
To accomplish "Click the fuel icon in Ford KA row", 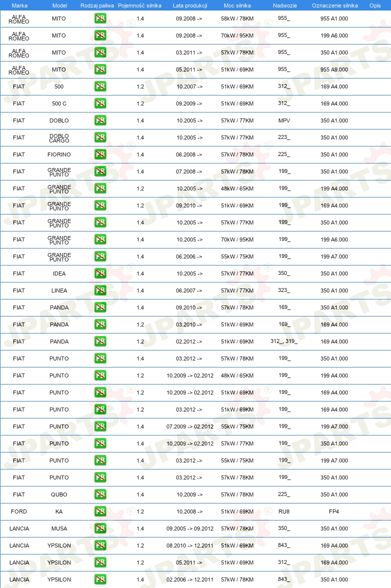I will [x=100, y=511].
